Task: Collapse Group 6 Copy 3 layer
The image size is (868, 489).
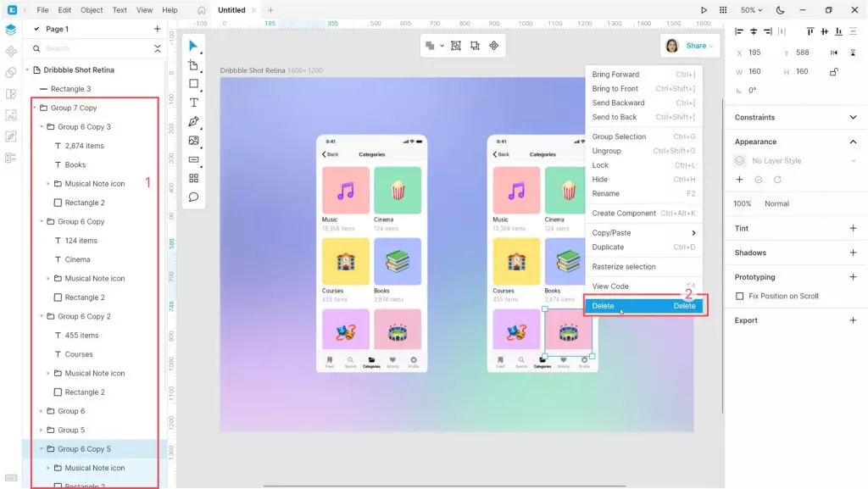Action: [x=42, y=126]
